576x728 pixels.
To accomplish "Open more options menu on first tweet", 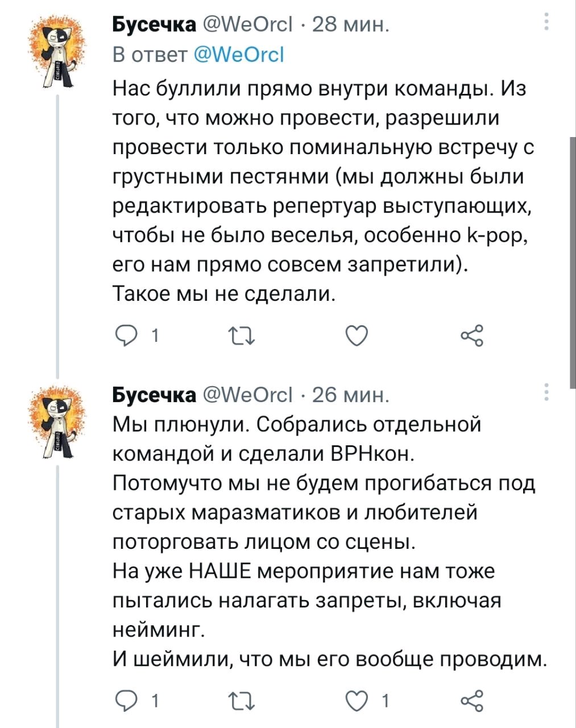I will click(546, 21).
